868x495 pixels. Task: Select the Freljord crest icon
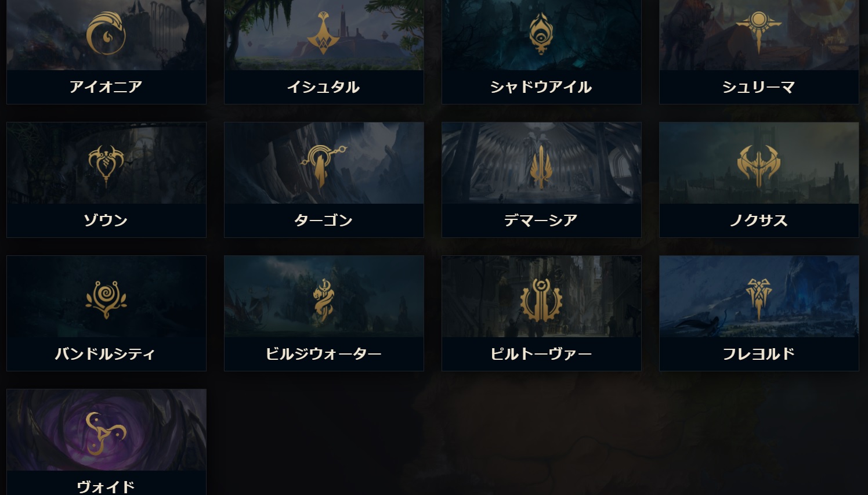(759, 299)
